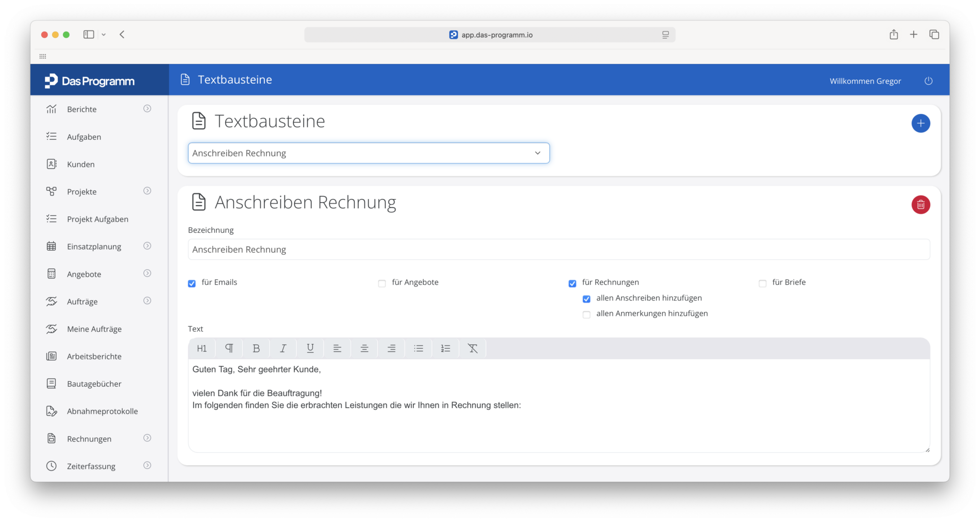Click into the Bezeichnung text field
The height and width of the screenshot is (522, 980).
(559, 250)
